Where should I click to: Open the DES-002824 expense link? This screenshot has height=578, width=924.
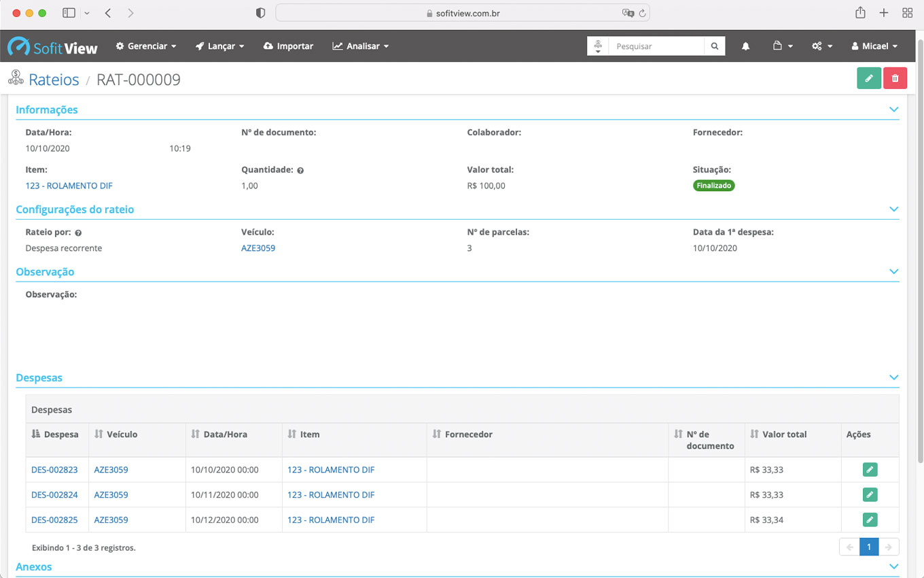point(54,495)
